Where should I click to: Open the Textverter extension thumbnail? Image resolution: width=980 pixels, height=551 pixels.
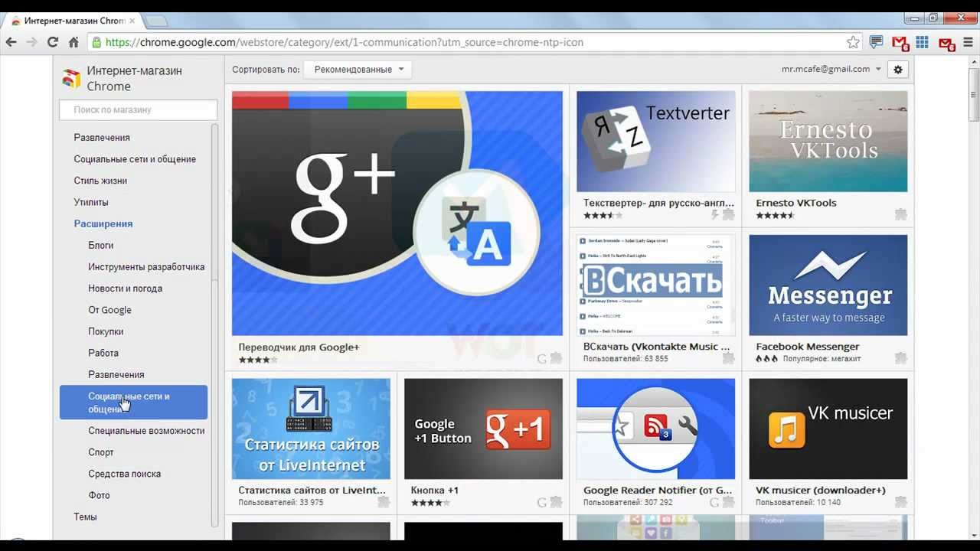[x=656, y=142]
